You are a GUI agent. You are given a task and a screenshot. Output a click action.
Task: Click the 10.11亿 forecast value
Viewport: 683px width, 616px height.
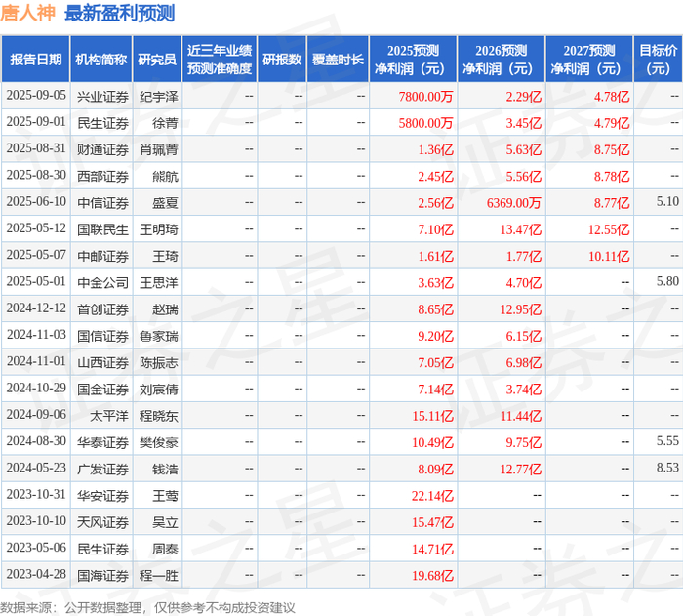pyautogui.click(x=609, y=256)
